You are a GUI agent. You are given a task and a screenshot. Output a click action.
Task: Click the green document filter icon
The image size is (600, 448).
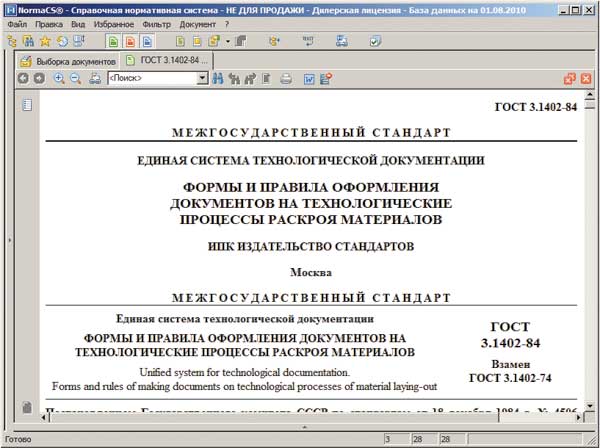click(112, 41)
